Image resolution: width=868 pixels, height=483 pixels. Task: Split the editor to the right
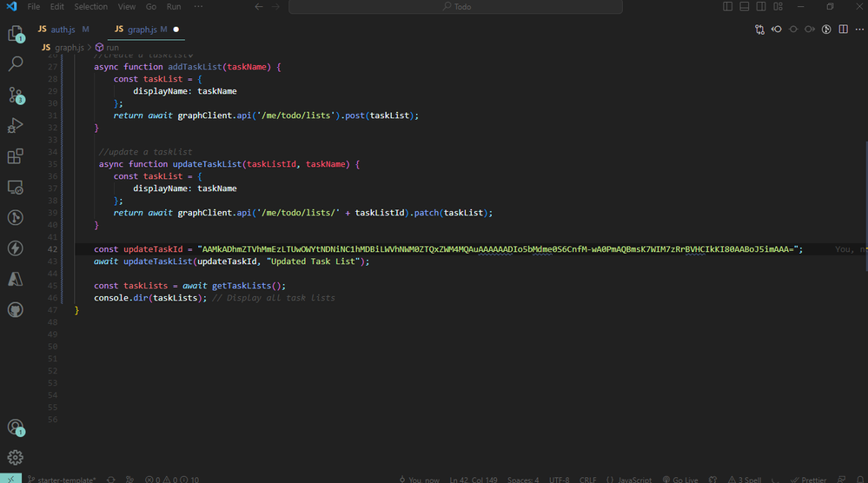tap(843, 30)
